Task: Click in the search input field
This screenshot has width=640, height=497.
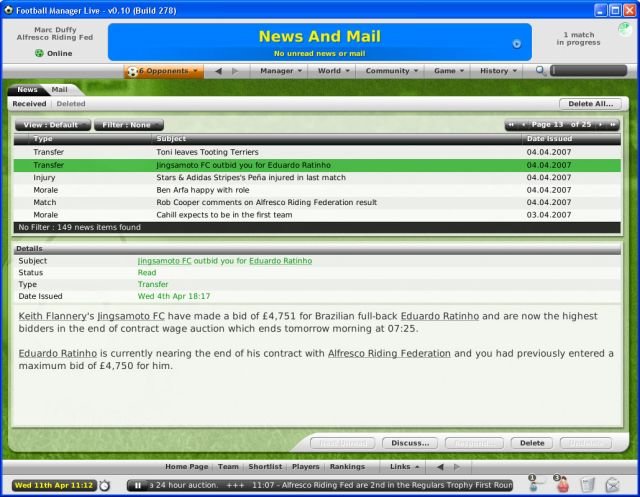Action: tap(587, 72)
